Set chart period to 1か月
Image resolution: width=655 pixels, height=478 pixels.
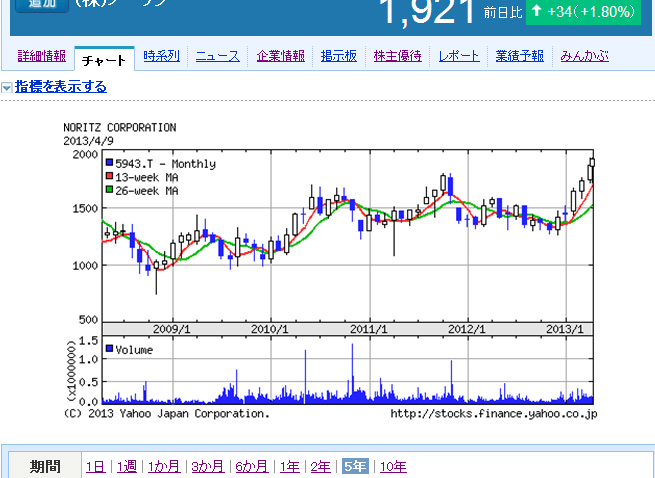[164, 466]
